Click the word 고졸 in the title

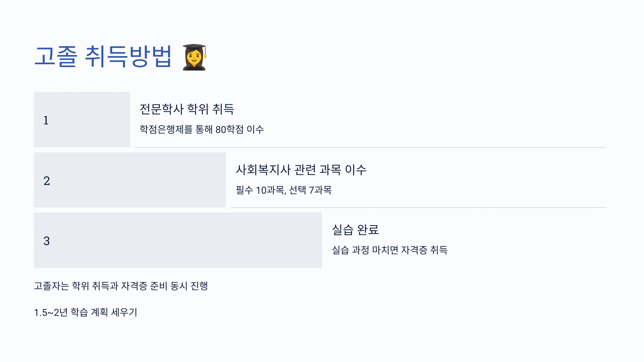(56, 56)
